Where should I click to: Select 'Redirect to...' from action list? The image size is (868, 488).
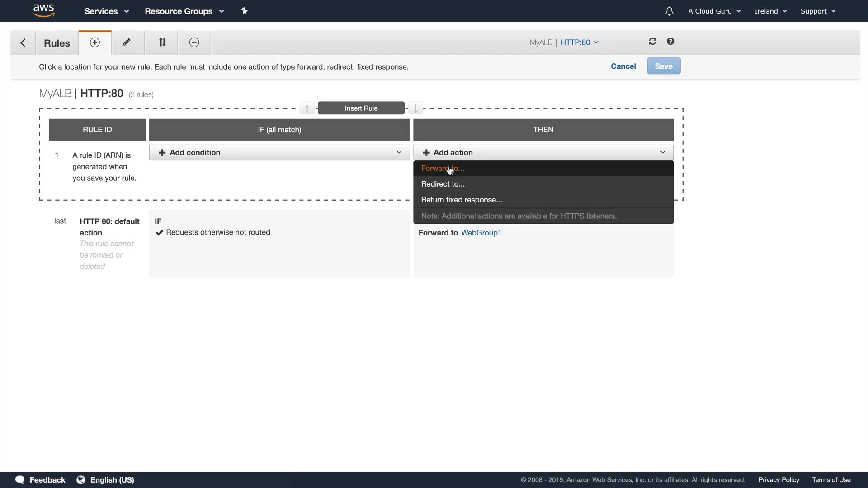pos(443,184)
